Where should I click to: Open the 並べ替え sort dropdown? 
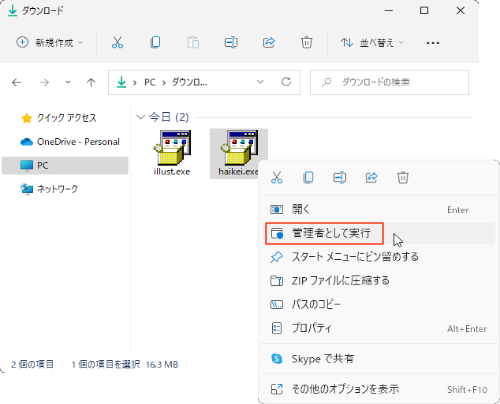point(372,42)
